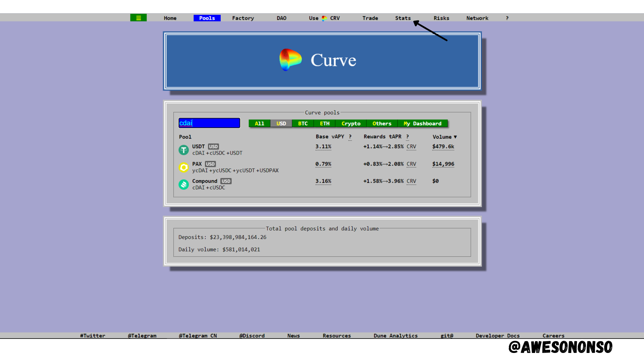Select the Pools menu item
The width and height of the screenshot is (644, 362).
point(207,18)
